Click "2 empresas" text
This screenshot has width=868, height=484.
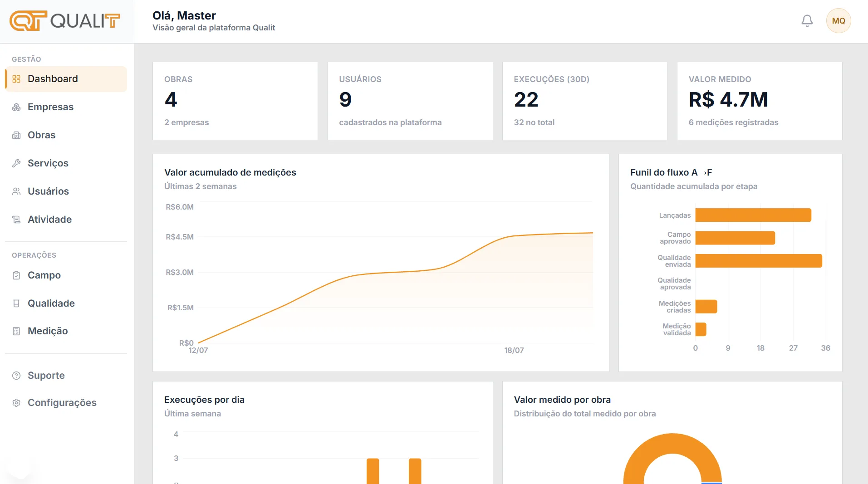pos(186,122)
